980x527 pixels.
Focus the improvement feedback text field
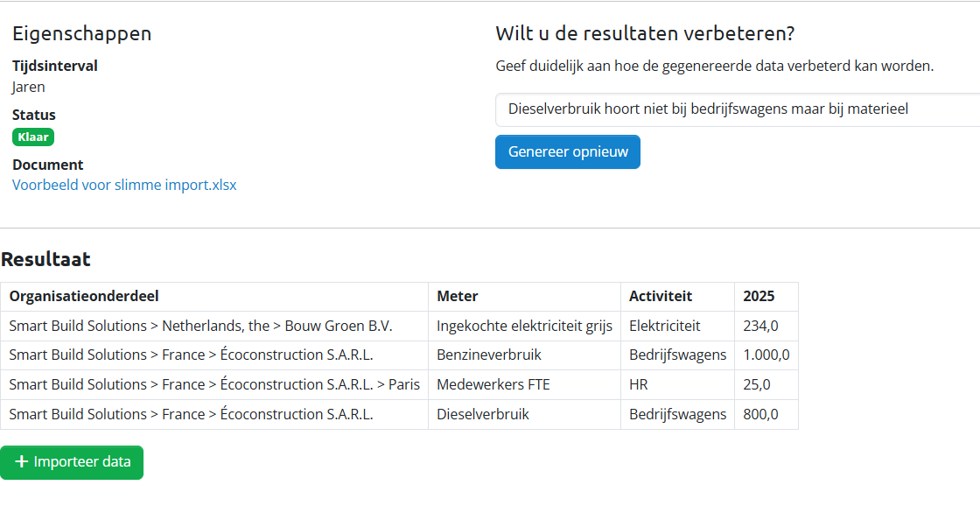click(x=735, y=109)
